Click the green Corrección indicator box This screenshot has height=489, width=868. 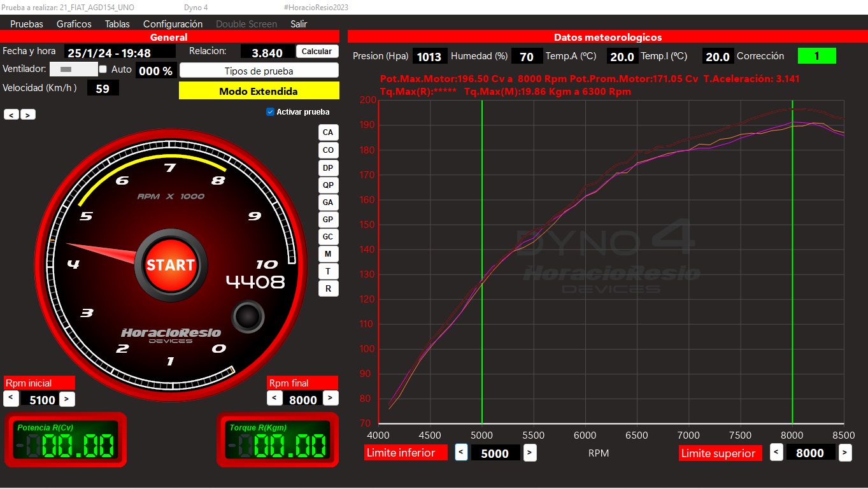816,56
